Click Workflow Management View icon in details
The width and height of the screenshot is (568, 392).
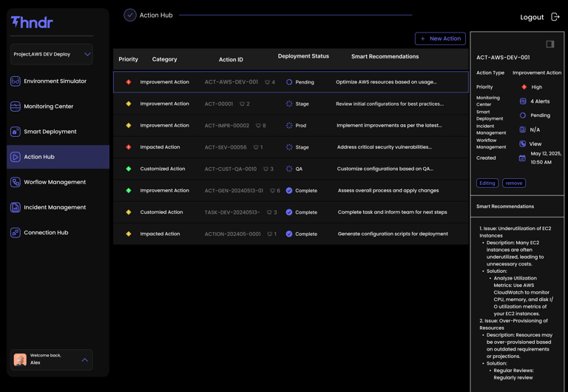coord(522,143)
